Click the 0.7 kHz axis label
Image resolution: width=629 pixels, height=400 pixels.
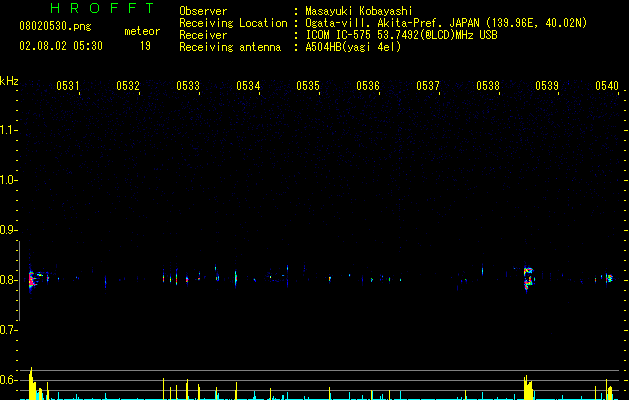(8, 330)
